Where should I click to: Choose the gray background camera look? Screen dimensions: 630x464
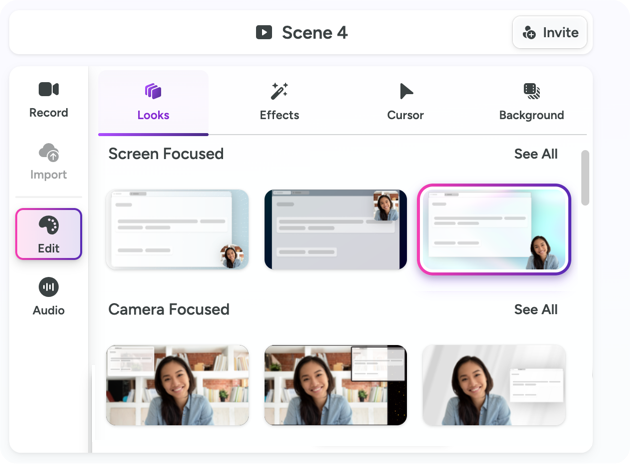pos(494,385)
